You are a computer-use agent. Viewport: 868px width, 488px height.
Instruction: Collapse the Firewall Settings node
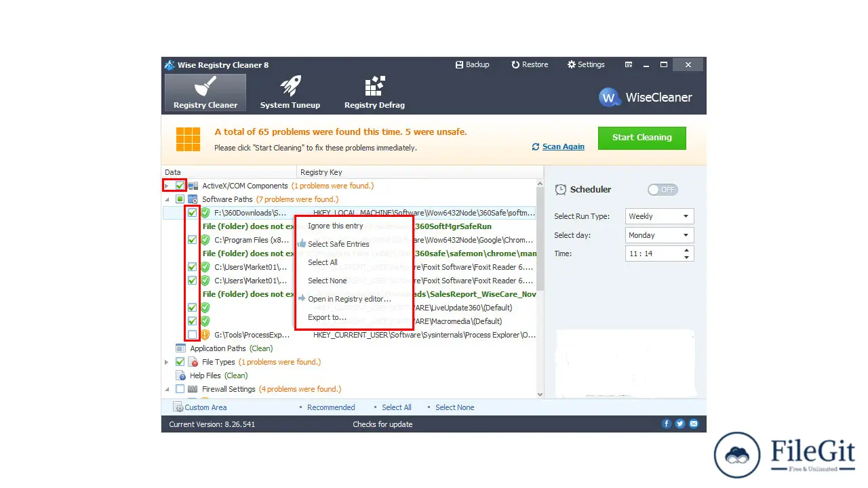coord(167,389)
